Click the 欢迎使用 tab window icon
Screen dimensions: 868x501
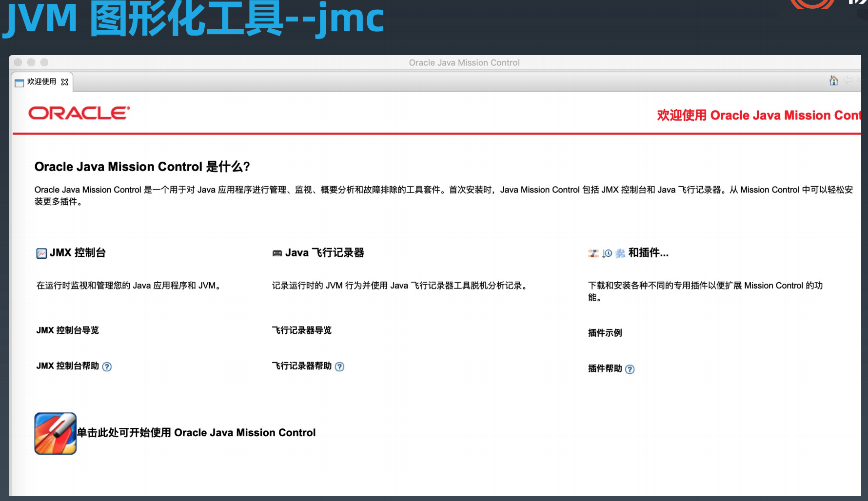[20, 83]
